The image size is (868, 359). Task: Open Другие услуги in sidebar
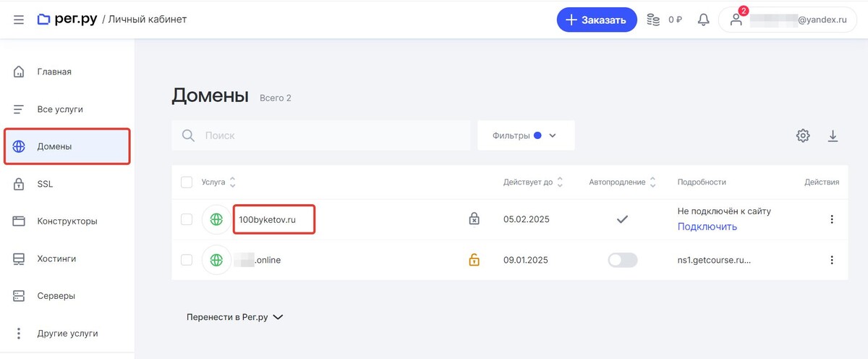[x=67, y=334]
